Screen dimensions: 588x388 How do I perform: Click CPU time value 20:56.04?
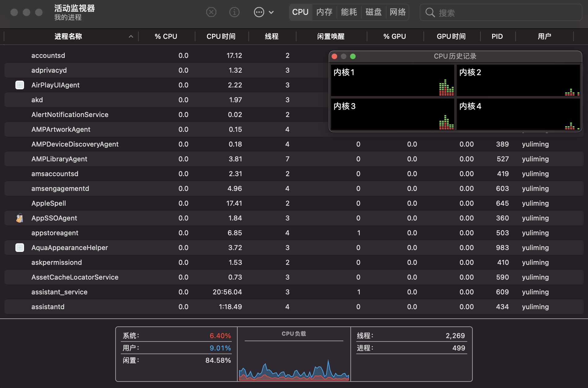227,292
